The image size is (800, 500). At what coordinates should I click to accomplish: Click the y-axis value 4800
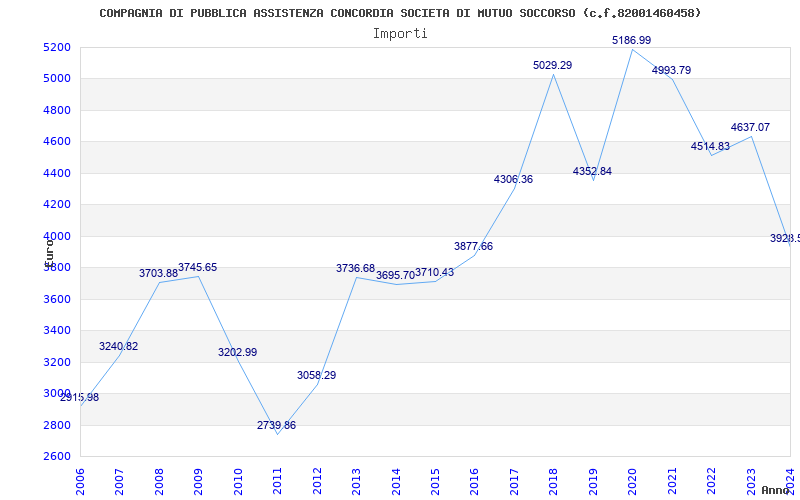click(56, 110)
